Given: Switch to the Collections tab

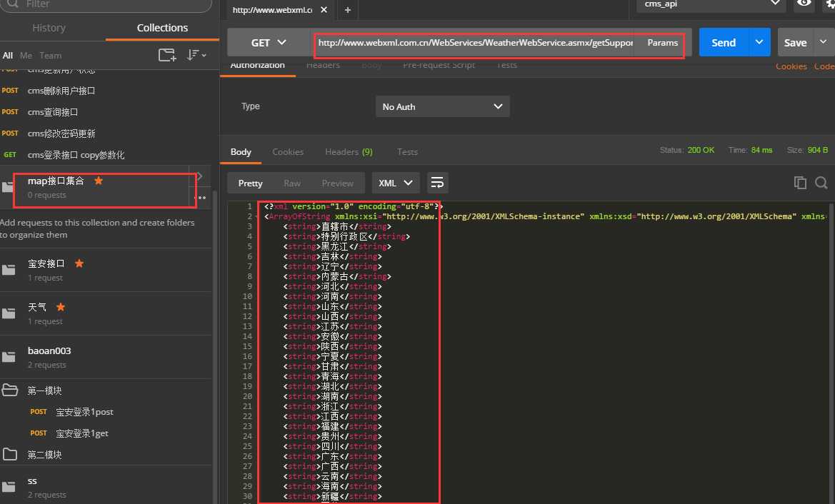Looking at the screenshot, I should 162,28.
